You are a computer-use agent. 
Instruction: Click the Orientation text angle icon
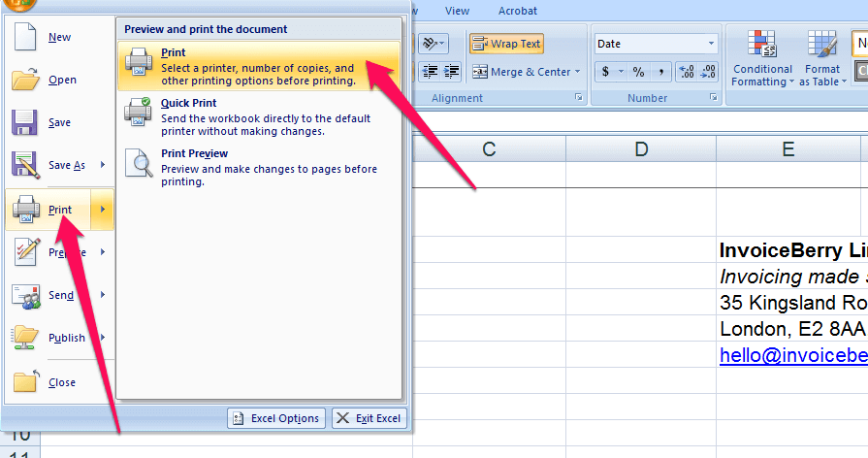[x=429, y=44]
